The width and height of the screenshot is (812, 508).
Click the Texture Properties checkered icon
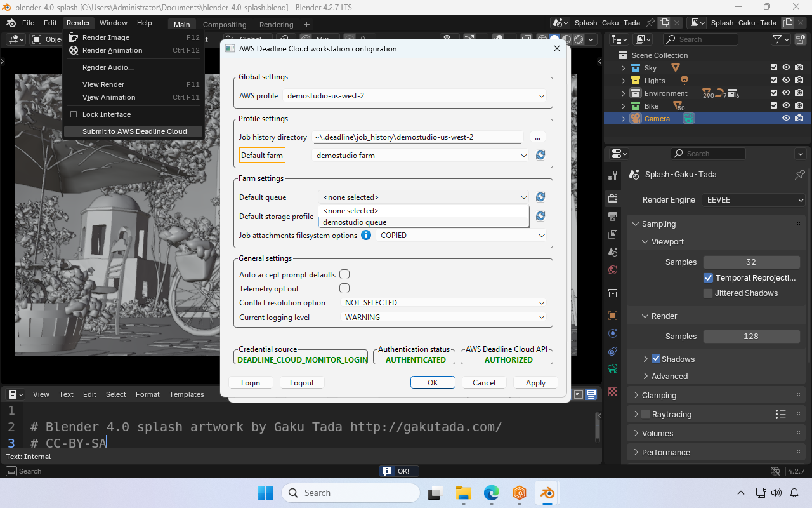[x=612, y=392]
